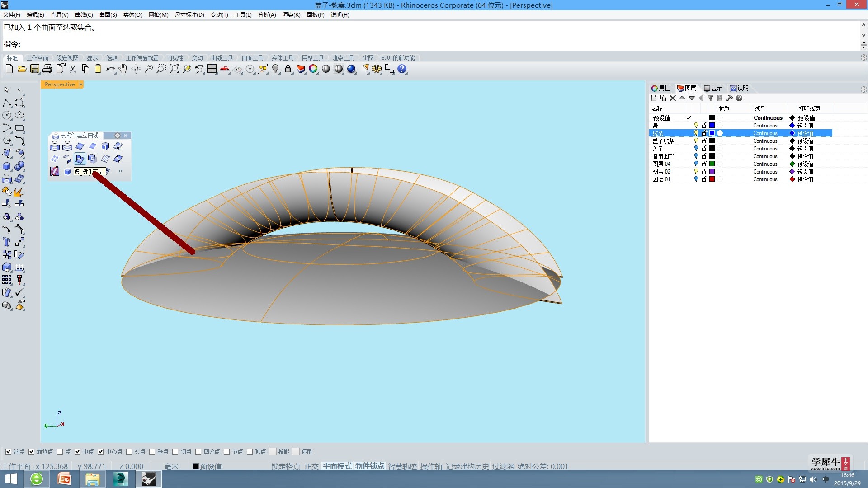Screen dimensions: 868x488
Task: Open the Perspective viewport title dropdown arrow
Action: pos(81,84)
